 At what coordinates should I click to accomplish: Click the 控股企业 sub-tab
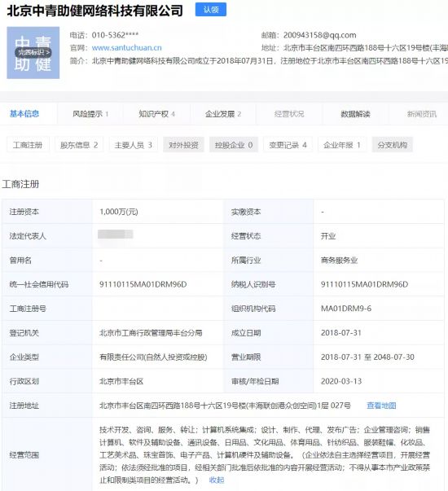click(234, 145)
